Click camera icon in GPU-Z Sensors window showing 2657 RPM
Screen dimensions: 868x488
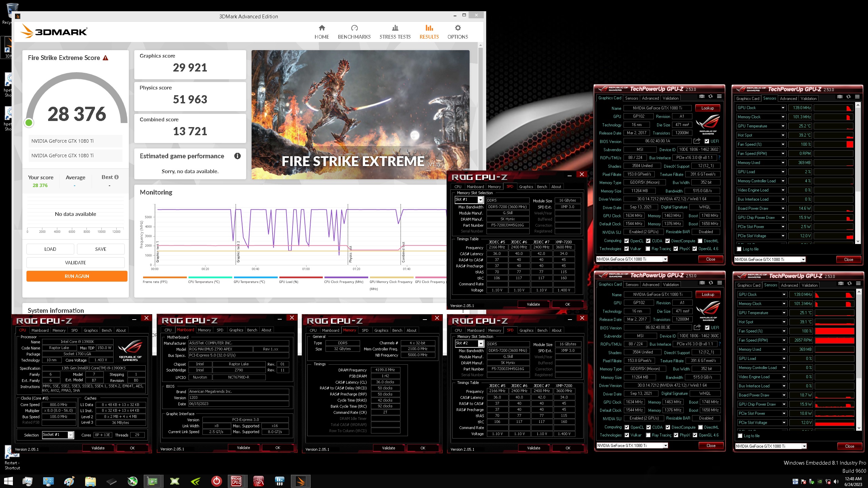tap(841, 283)
